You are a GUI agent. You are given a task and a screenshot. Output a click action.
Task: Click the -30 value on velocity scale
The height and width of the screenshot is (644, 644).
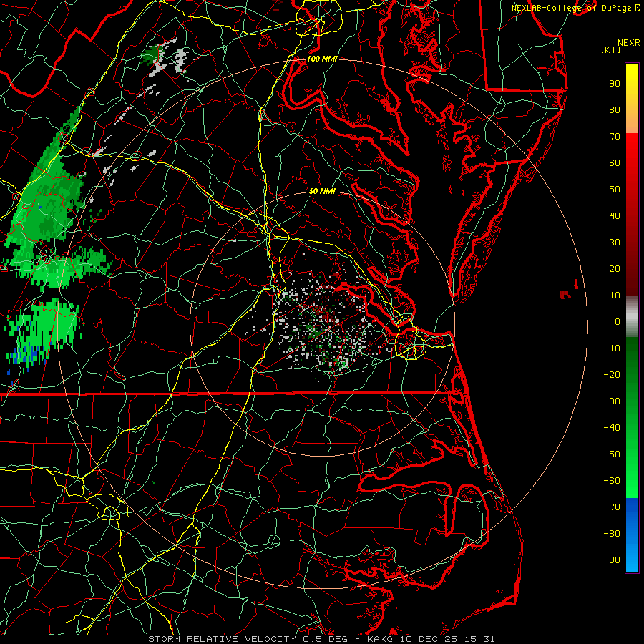pos(612,401)
